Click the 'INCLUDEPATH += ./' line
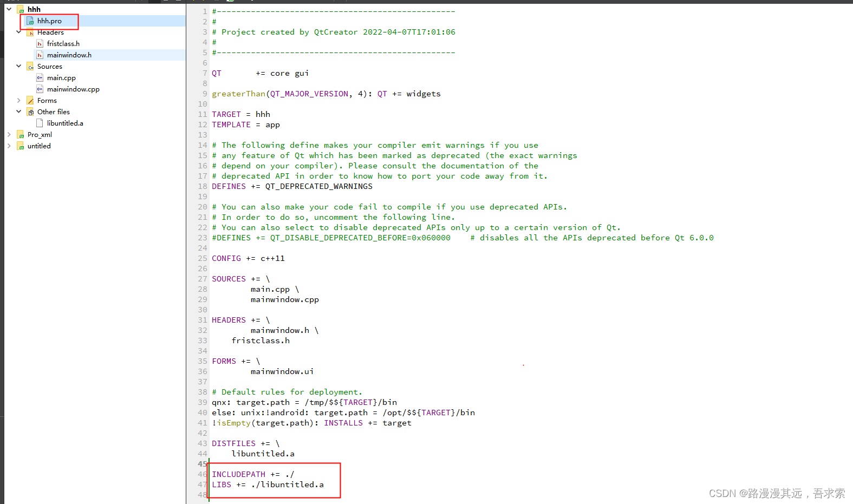This screenshot has width=853, height=504. click(x=253, y=474)
